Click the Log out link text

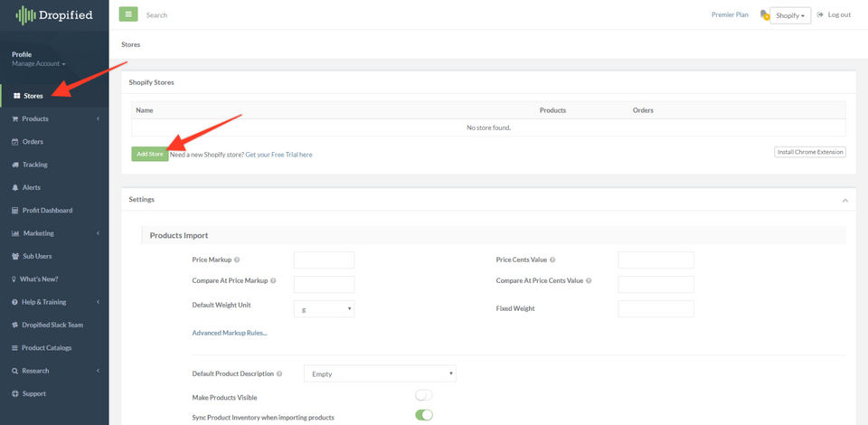coord(839,15)
